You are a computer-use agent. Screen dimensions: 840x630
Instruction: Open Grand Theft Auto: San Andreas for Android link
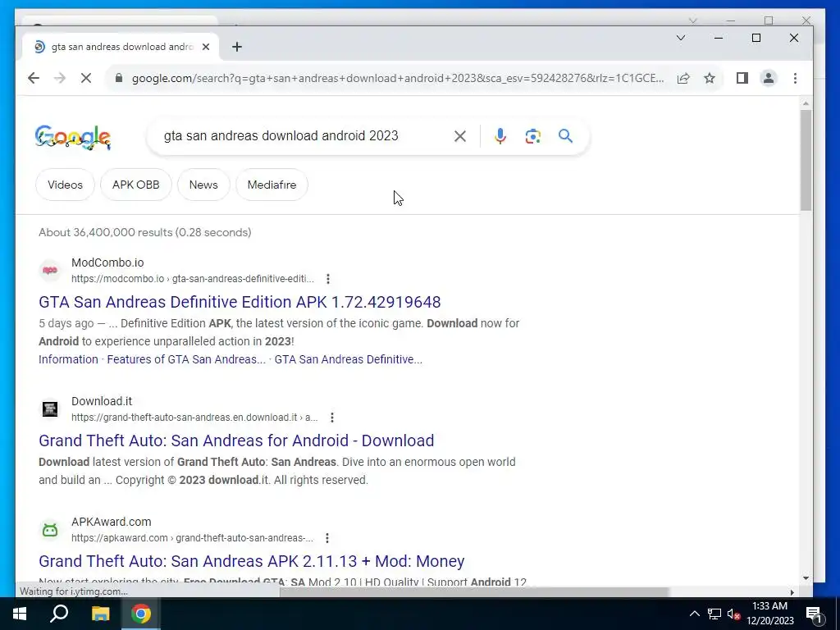pyautogui.click(x=236, y=441)
